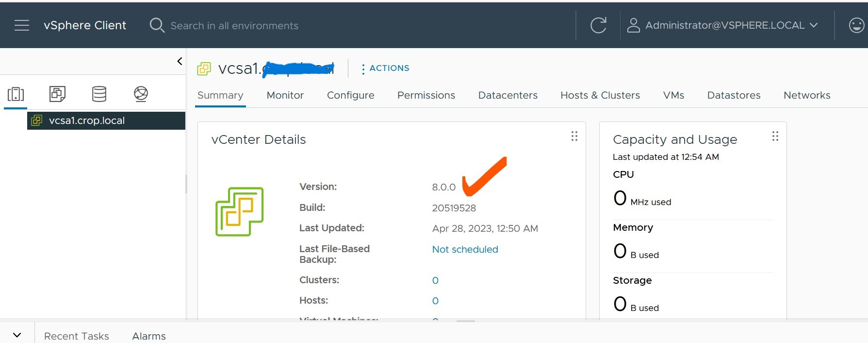The width and height of the screenshot is (868, 343).
Task: Click the search magnifier icon
Action: click(157, 25)
